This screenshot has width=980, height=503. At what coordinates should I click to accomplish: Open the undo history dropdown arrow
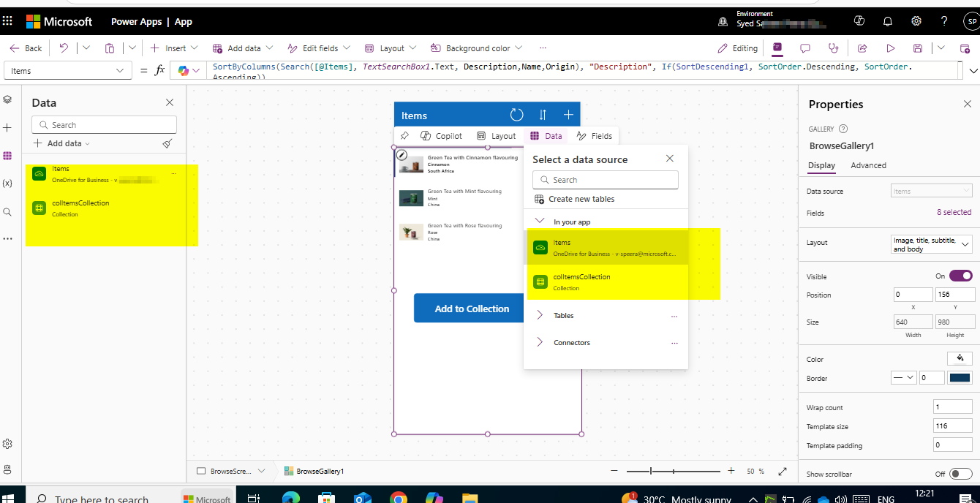coord(86,48)
